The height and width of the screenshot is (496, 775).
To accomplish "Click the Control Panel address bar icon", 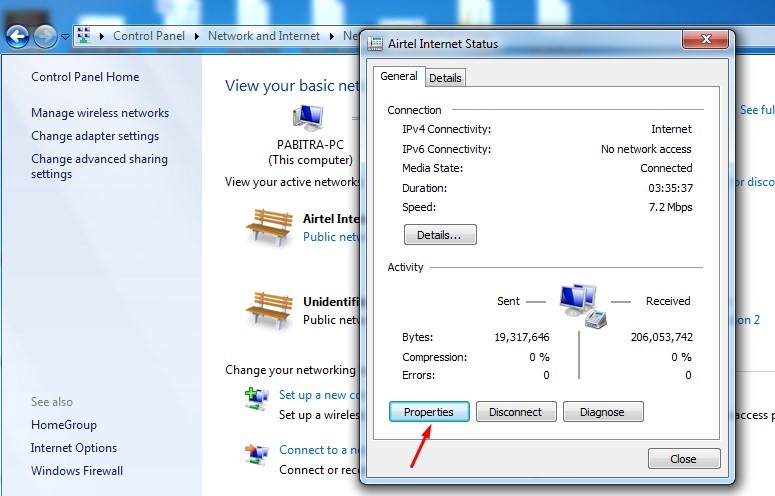I will pos(84,36).
